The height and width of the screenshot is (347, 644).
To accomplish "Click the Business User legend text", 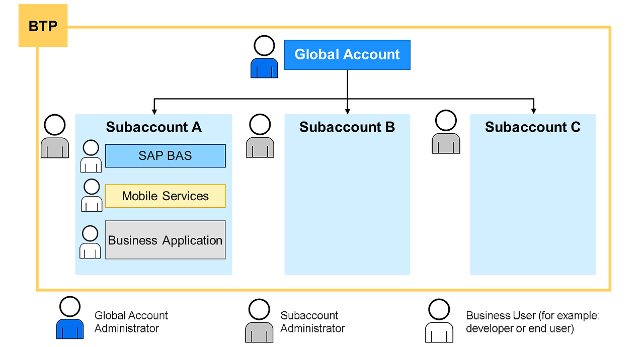I will [x=533, y=322].
